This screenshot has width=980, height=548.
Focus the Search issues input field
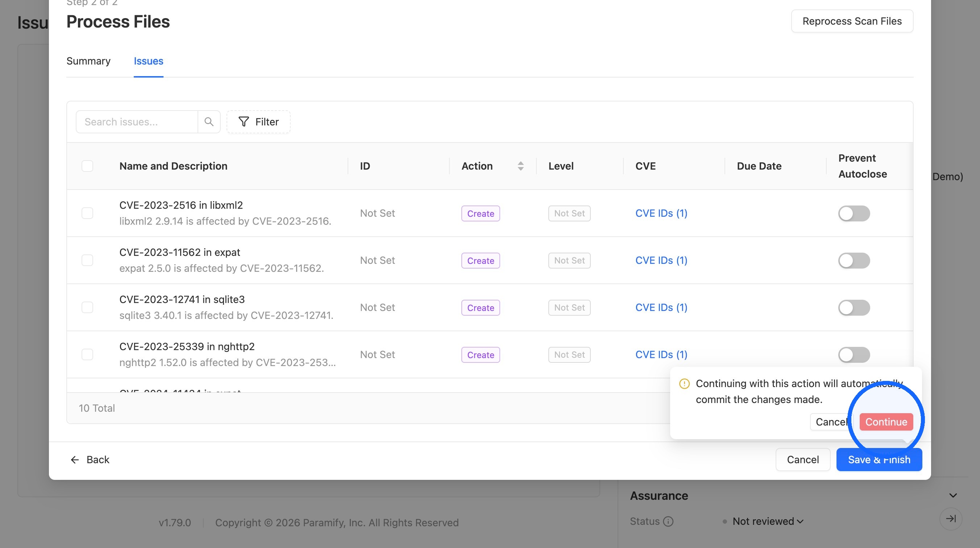[137, 122]
